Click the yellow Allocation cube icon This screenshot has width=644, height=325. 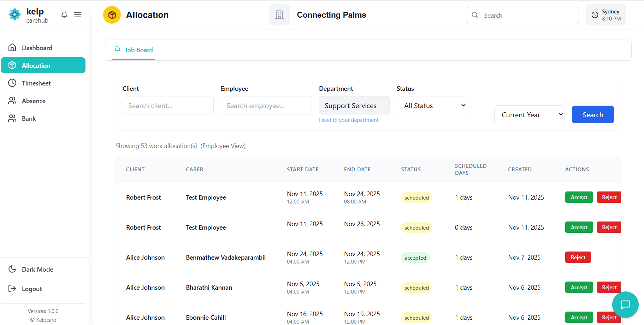click(112, 15)
